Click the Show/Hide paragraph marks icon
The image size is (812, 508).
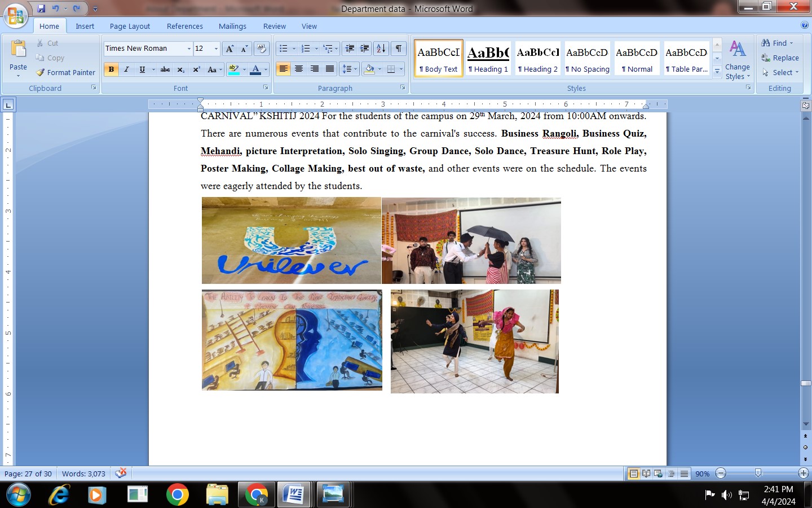pyautogui.click(x=399, y=49)
